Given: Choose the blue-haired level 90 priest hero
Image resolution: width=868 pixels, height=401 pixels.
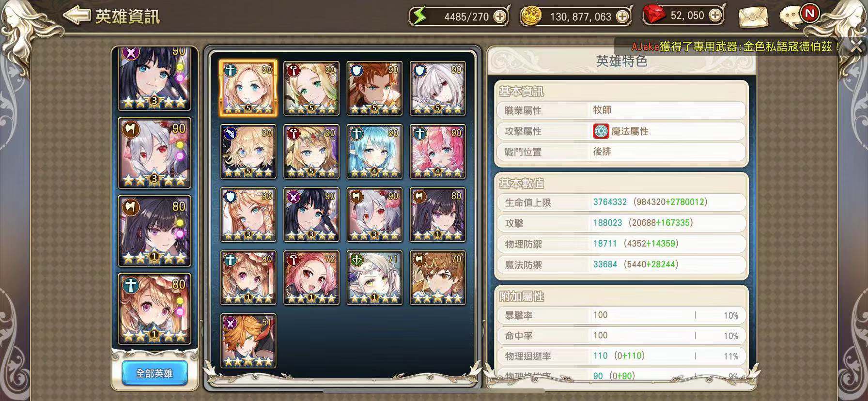Looking at the screenshot, I should pos(374,152).
